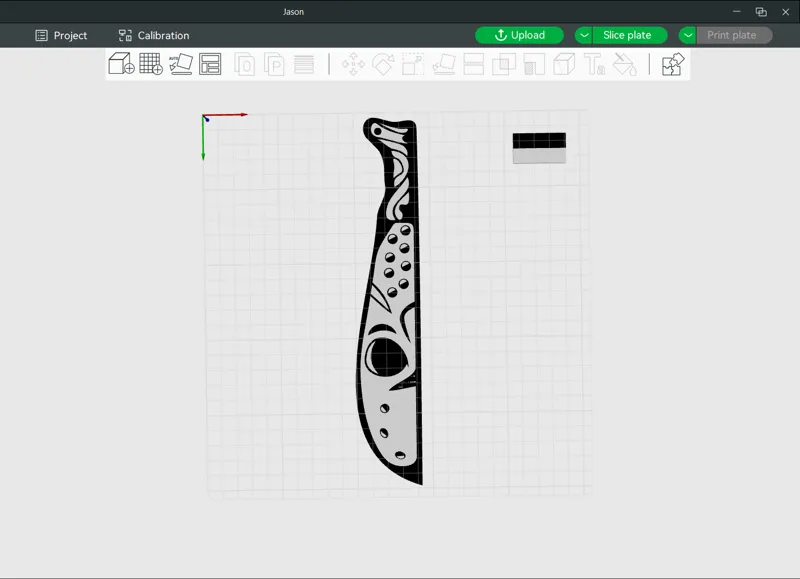800x579 pixels.
Task: Open the Project tab
Action: tap(61, 35)
